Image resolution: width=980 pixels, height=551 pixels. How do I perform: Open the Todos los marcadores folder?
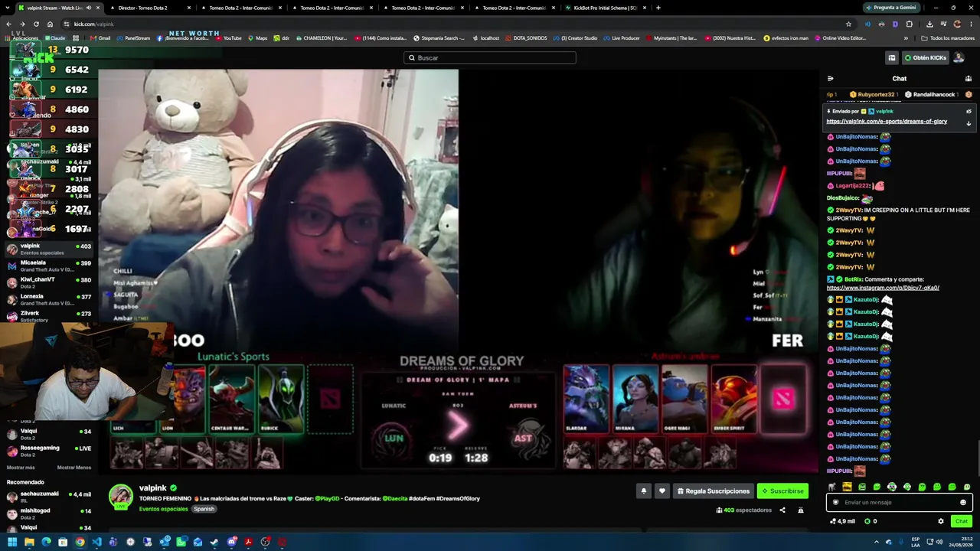tap(948, 37)
